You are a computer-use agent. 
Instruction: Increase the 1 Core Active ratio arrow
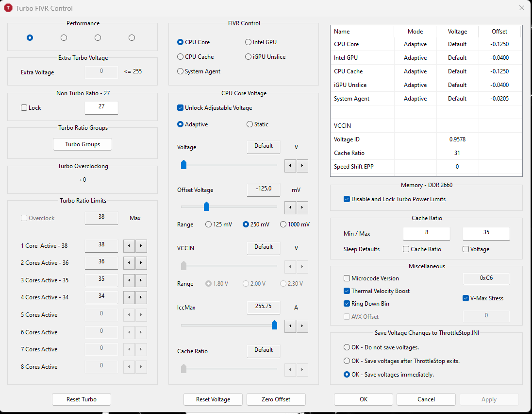[141, 246]
